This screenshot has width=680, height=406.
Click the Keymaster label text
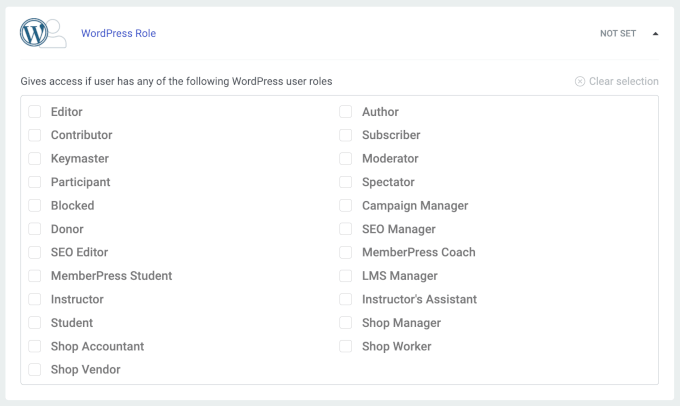[80, 159]
